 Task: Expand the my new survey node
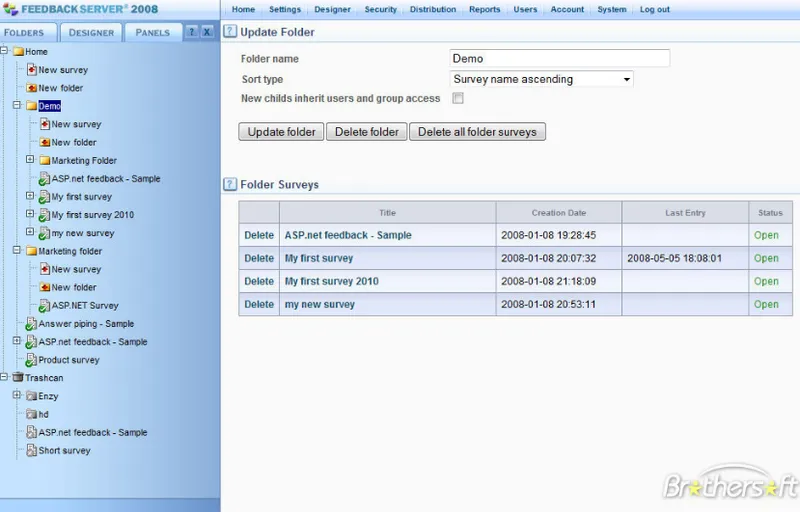[x=30, y=232]
